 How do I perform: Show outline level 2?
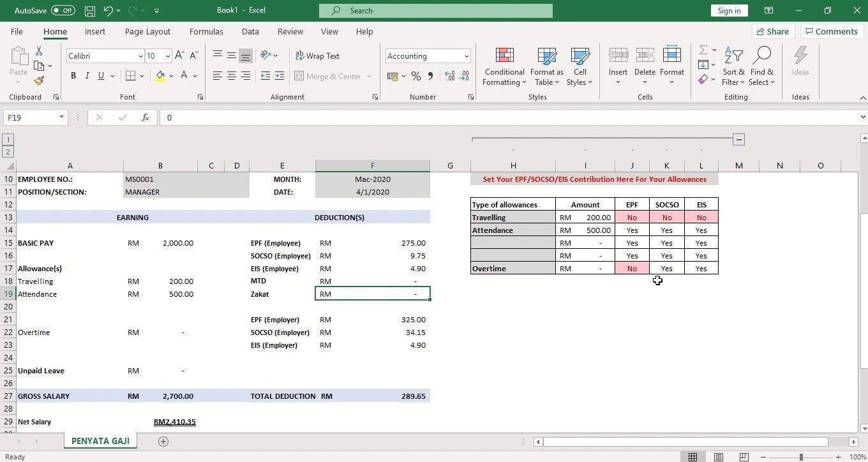(8, 152)
